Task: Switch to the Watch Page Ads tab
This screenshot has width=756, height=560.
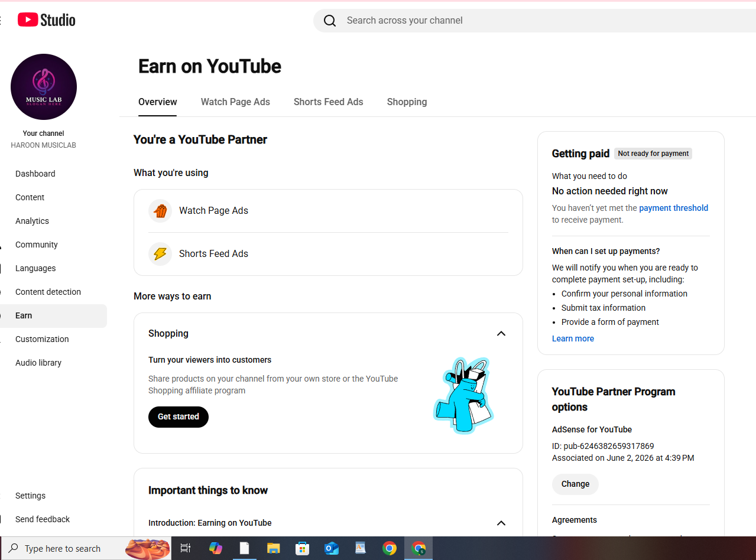Action: tap(235, 102)
